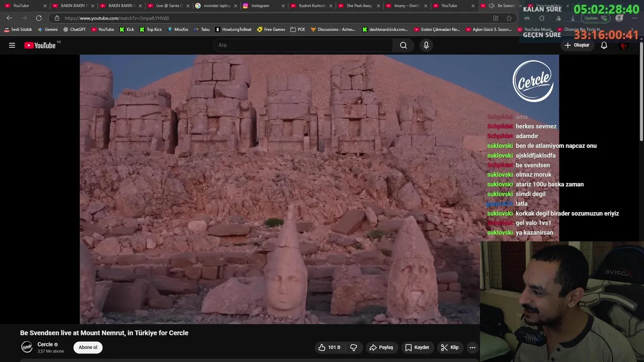644x362 pixels.
Task: Focus the Ara search field
Action: (303, 45)
